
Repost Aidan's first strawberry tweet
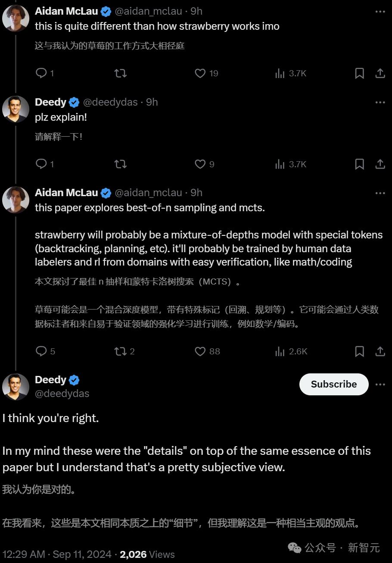(121, 73)
